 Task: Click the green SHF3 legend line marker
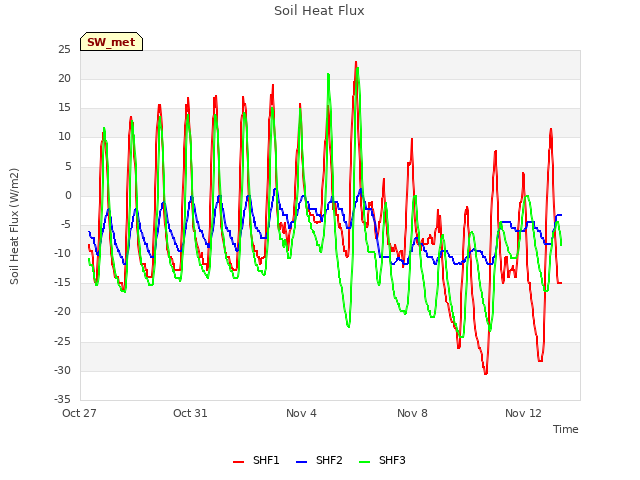(x=364, y=462)
